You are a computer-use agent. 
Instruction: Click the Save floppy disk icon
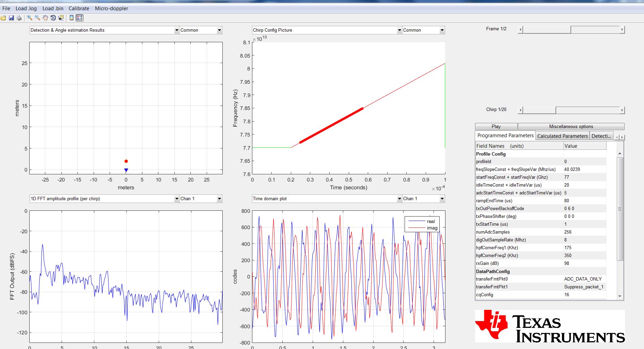tap(11, 18)
